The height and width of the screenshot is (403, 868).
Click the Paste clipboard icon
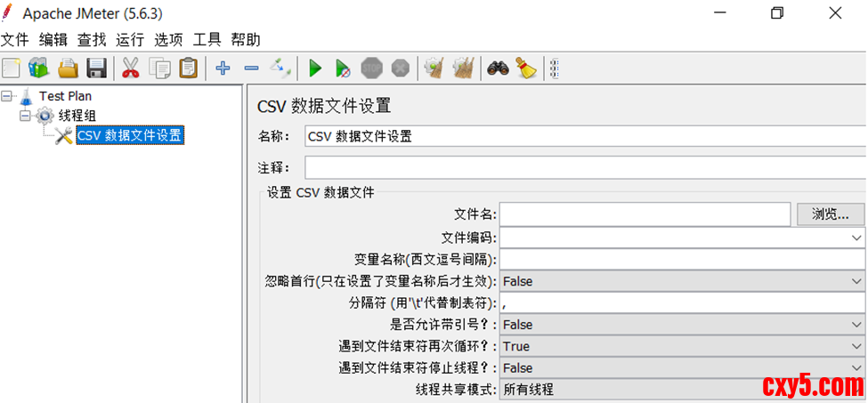[x=188, y=69]
